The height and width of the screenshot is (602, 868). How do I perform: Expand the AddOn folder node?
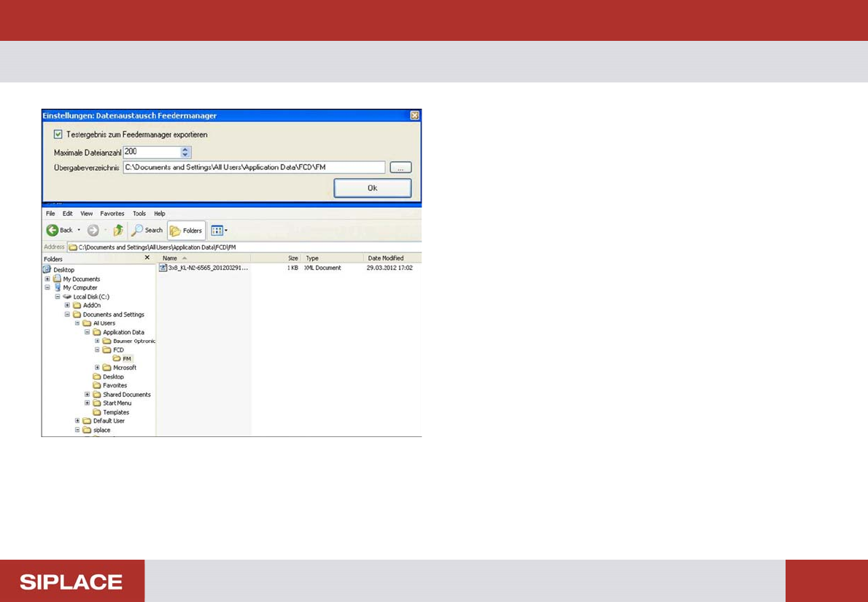[x=68, y=306]
